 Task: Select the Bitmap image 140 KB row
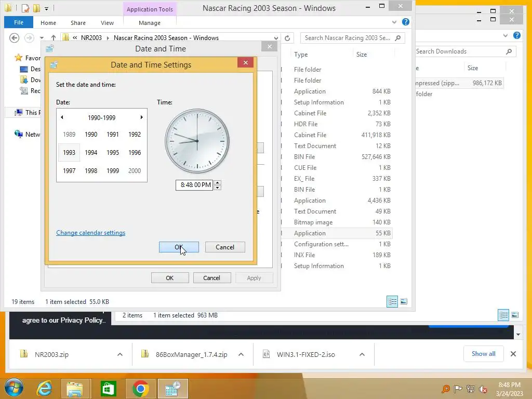click(342, 222)
